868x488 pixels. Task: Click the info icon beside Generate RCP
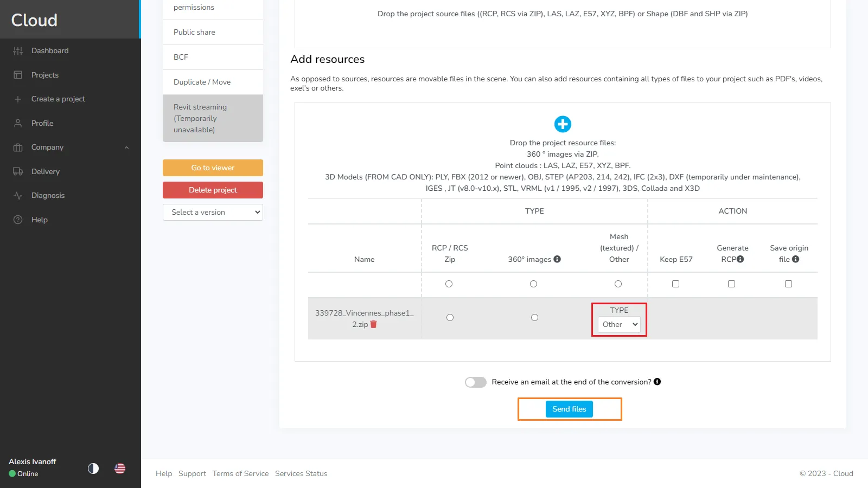[x=741, y=259]
